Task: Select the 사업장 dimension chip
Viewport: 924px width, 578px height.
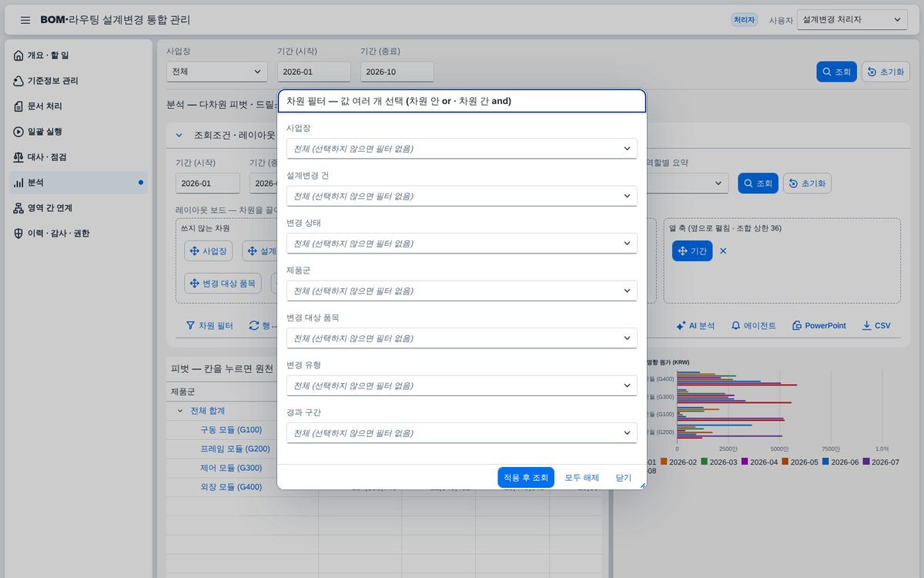Action: (209, 251)
